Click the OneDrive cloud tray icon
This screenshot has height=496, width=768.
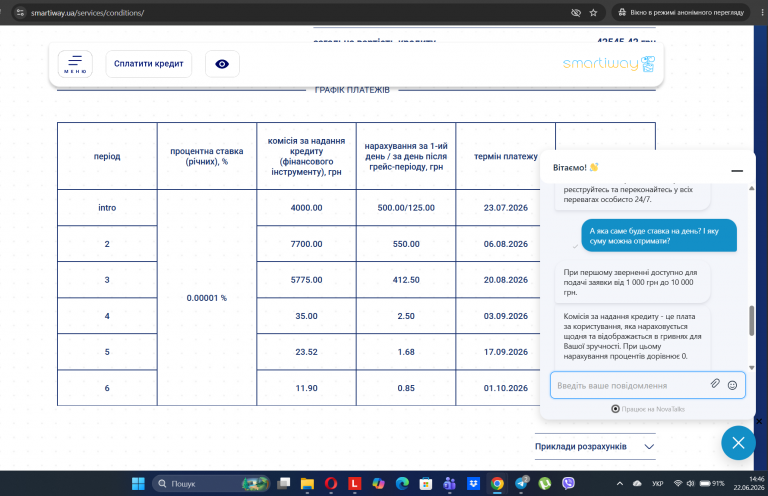pyautogui.click(x=637, y=484)
